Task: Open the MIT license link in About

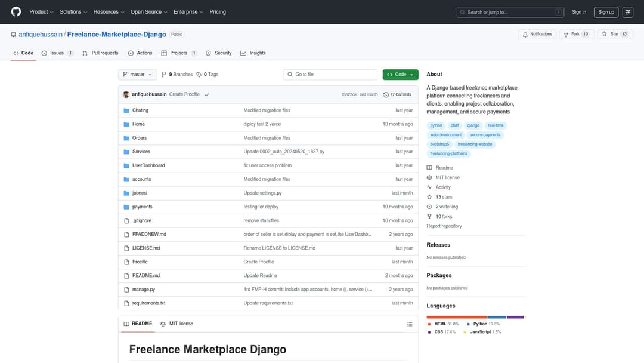Action: [x=448, y=177]
